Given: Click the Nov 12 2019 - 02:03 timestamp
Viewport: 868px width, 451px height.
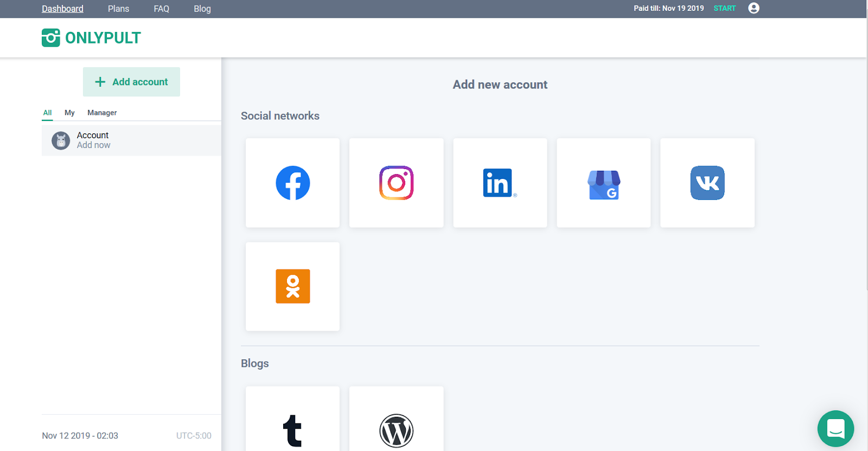Looking at the screenshot, I should tap(80, 436).
